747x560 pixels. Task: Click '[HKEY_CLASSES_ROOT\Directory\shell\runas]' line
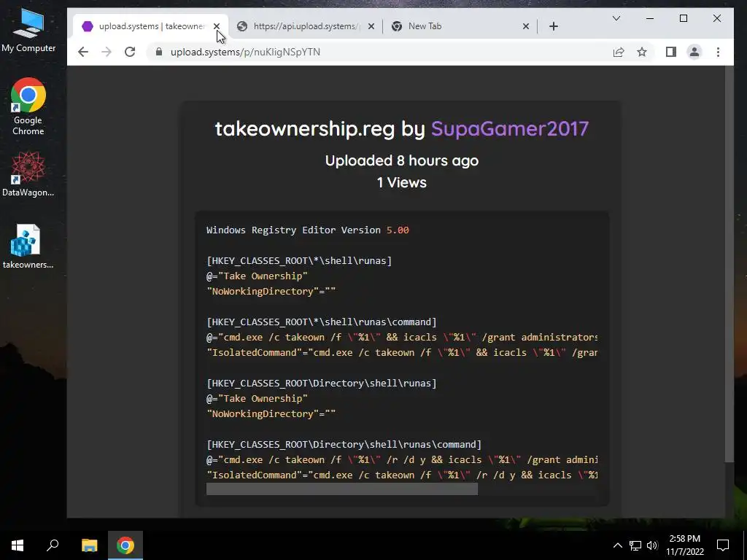[322, 383]
